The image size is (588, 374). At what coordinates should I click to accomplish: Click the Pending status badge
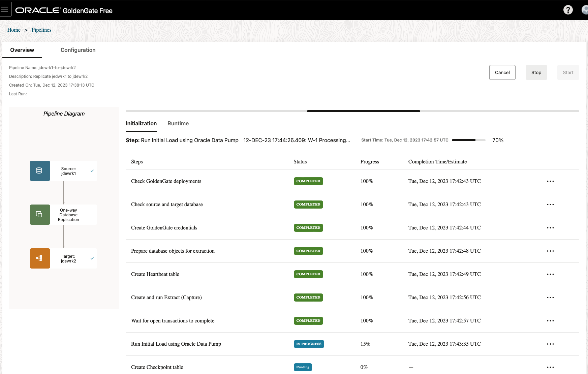pos(303,367)
